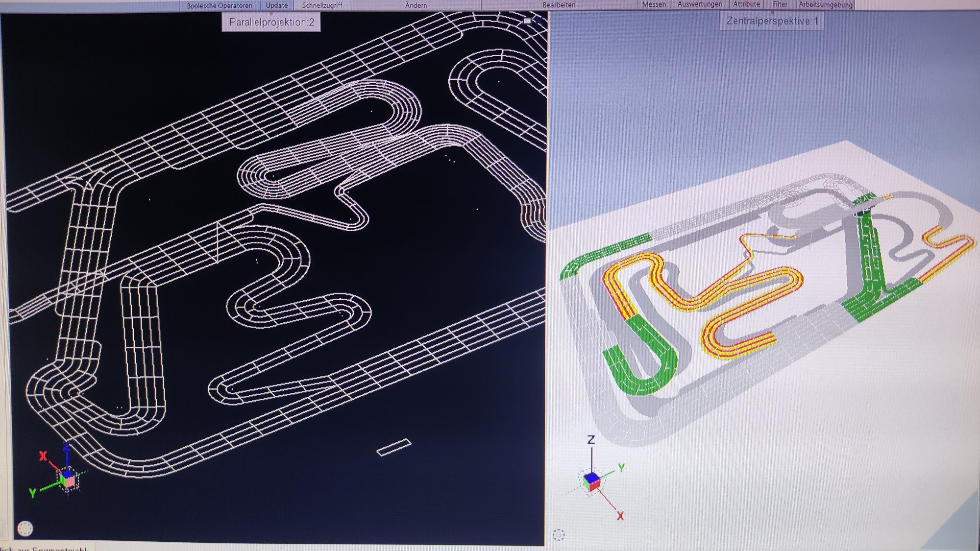Open the Update ribbon group
980x551 pixels.
click(277, 5)
